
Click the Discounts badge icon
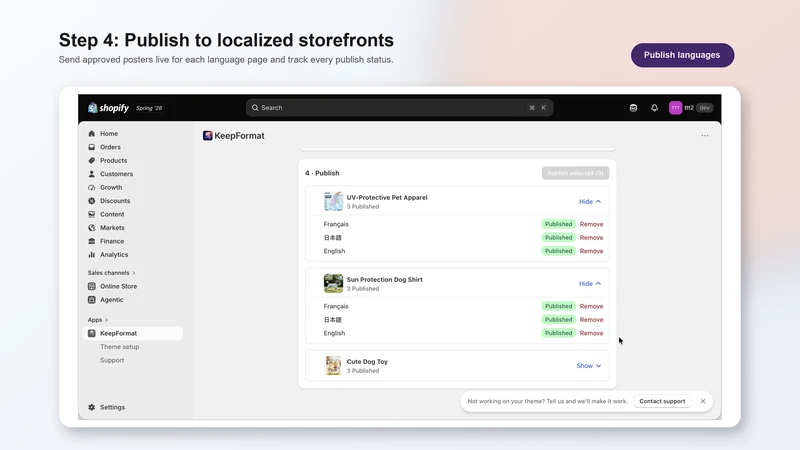click(x=92, y=201)
